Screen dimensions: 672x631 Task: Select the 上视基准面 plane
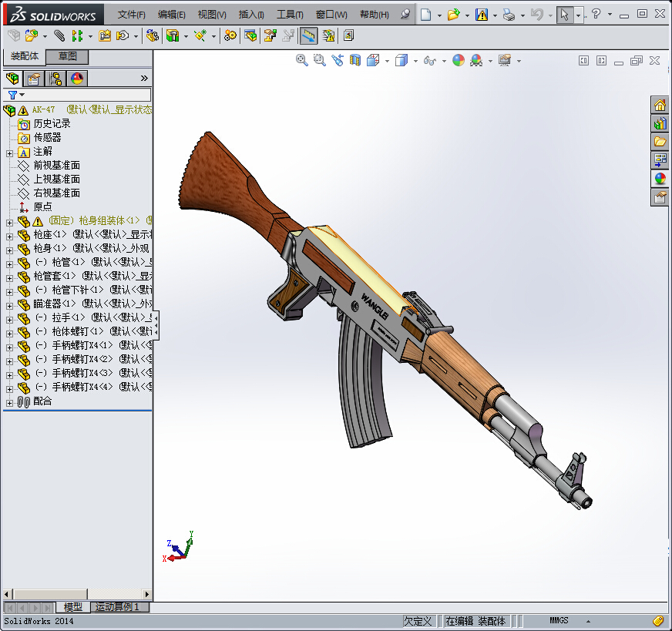[x=56, y=179]
